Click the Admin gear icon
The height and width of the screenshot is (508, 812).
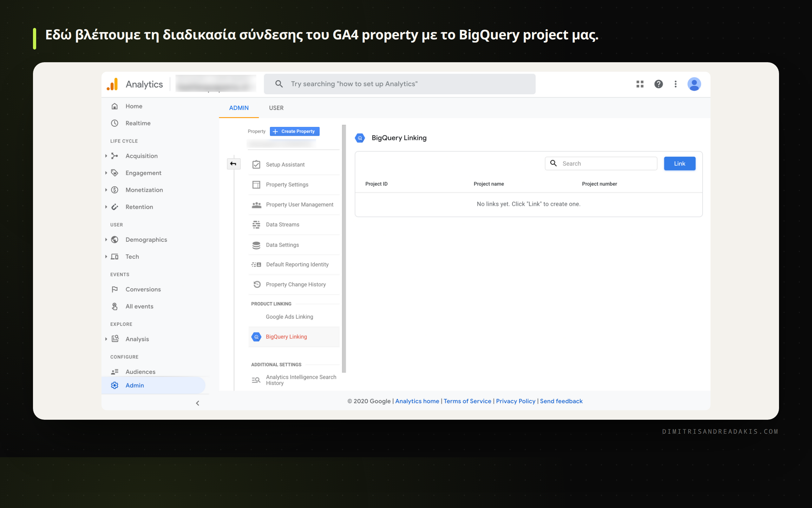click(115, 385)
